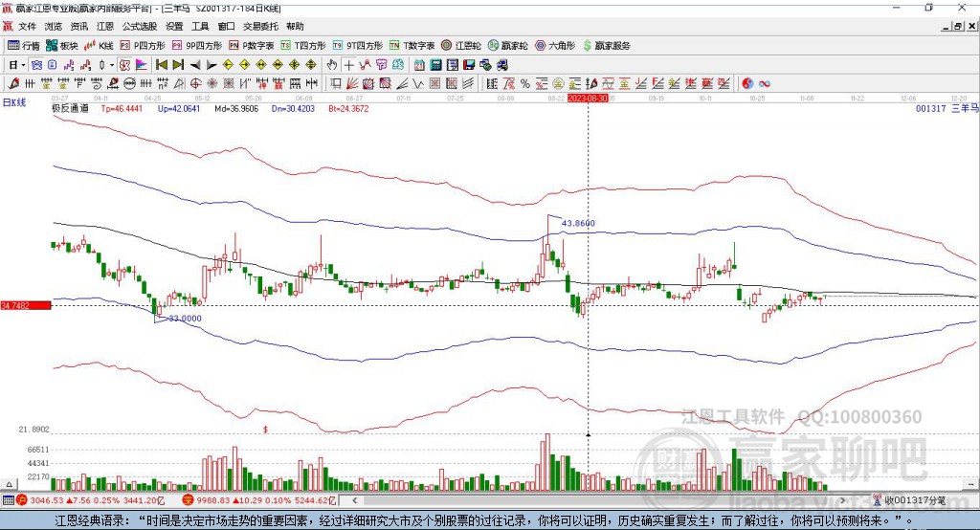The height and width of the screenshot is (530, 980).
Task: Click the bottom scrollbar right arrow
Action: [x=842, y=500]
